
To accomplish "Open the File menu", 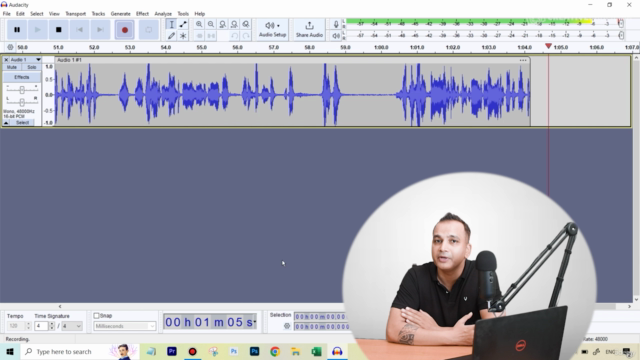I will [x=7, y=13].
